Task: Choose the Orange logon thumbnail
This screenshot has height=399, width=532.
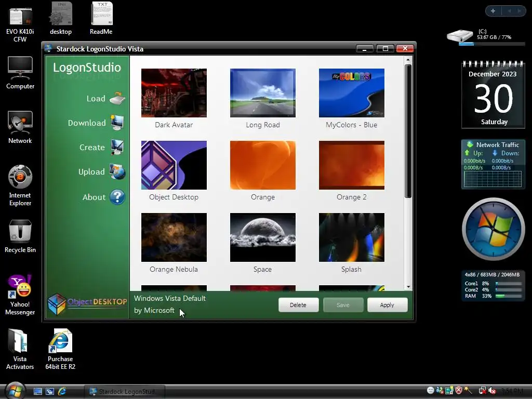Action: tap(262, 165)
